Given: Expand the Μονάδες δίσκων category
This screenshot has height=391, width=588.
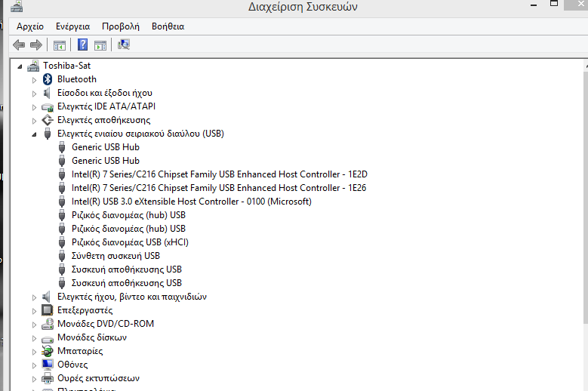Looking at the screenshot, I should coord(34,338).
